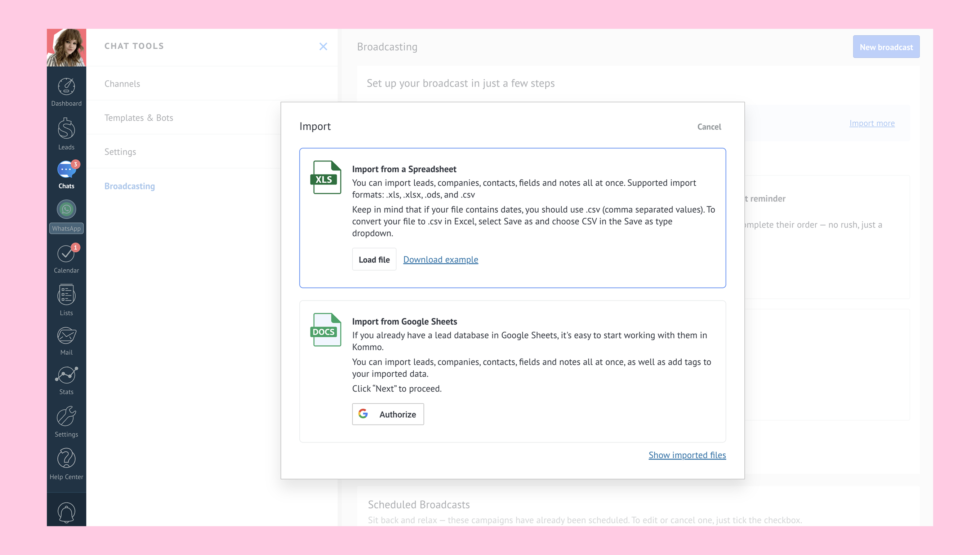Screen dimensions: 980x555
Task: Click the CHAT TOOLS panel title
Action: click(x=134, y=46)
